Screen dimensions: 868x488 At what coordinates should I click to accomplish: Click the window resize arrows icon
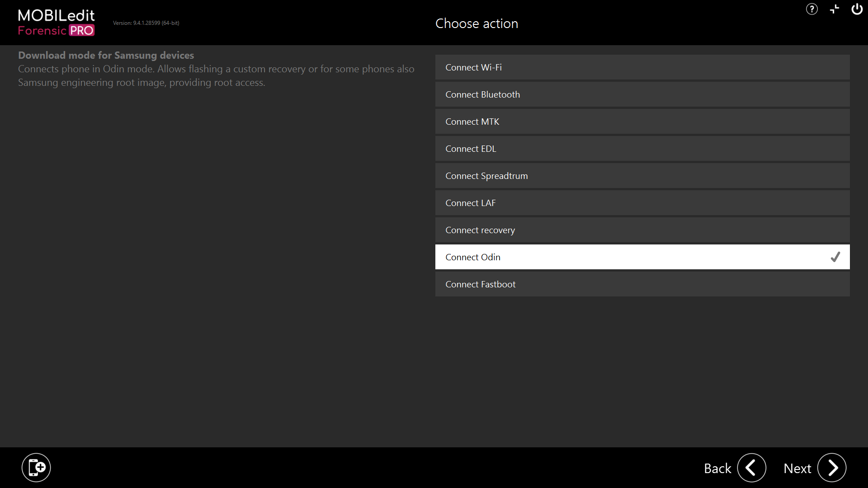[x=835, y=9]
